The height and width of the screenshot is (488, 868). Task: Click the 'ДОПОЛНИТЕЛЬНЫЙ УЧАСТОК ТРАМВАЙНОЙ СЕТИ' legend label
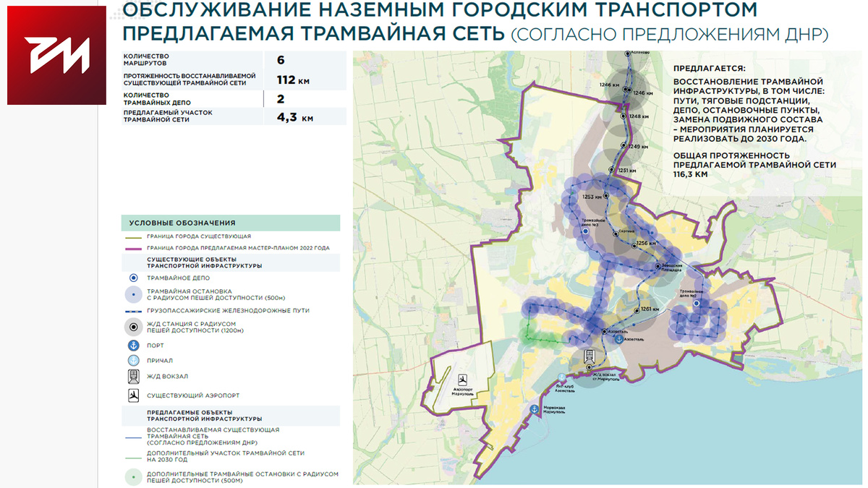click(x=226, y=456)
